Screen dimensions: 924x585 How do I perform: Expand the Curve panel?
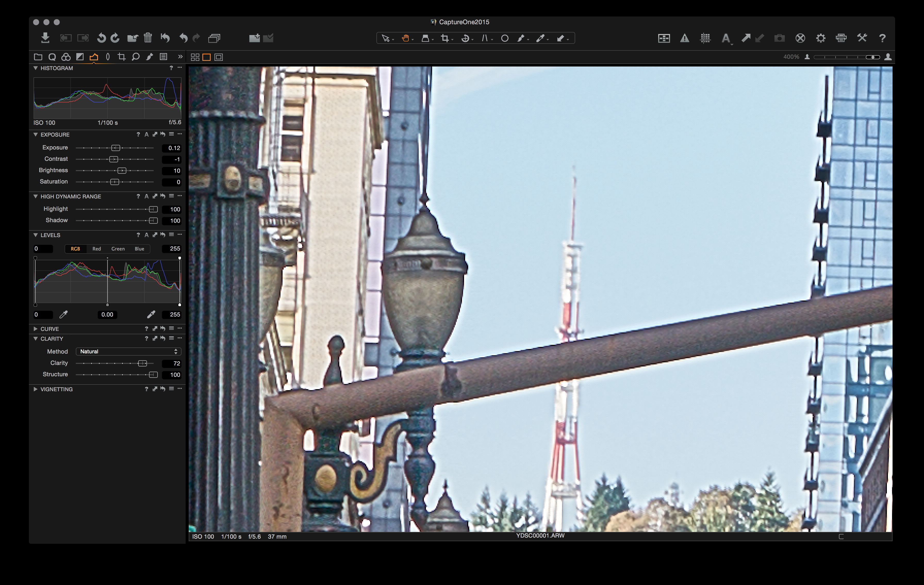tap(35, 329)
